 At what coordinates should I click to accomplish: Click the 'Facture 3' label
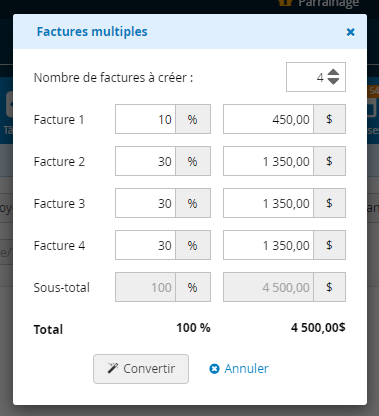coord(59,203)
